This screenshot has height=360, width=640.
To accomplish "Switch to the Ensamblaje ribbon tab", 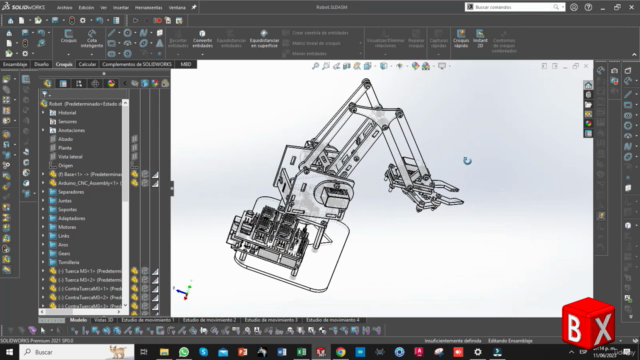I will click(15, 64).
